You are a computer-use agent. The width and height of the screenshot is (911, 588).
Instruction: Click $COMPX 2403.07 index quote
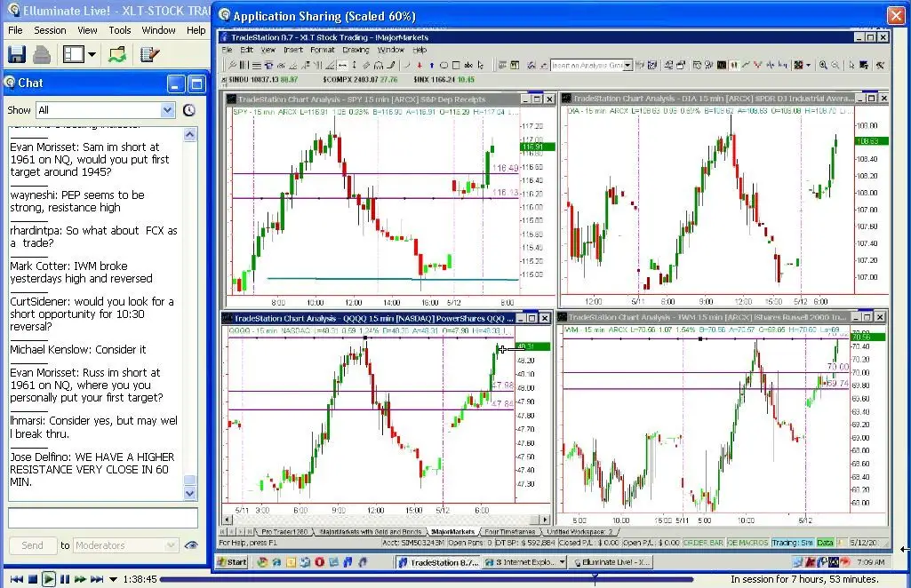[360, 80]
